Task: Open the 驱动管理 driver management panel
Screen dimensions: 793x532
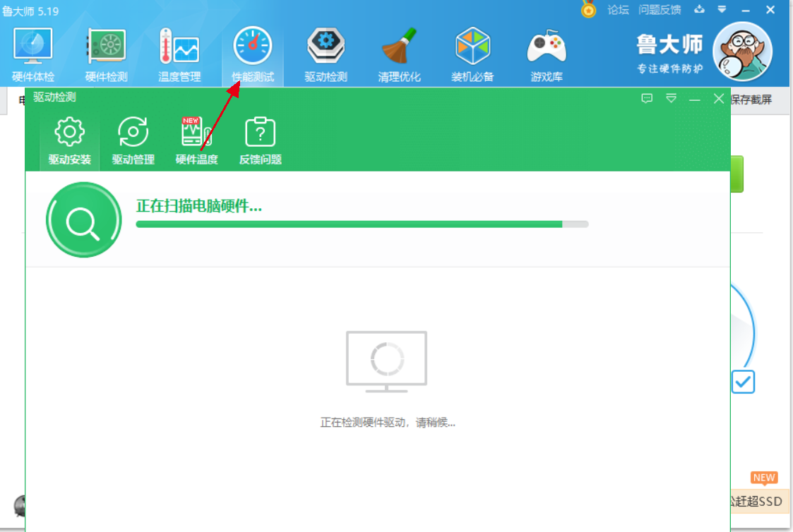Action: [131, 139]
